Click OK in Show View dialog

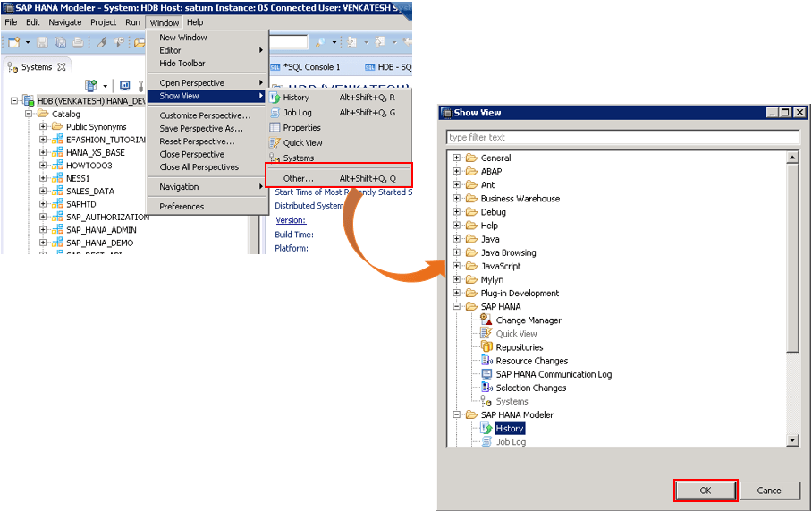click(706, 491)
